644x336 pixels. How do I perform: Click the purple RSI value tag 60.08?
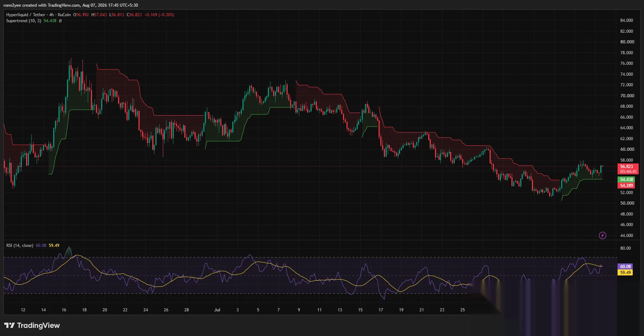[x=625, y=267]
